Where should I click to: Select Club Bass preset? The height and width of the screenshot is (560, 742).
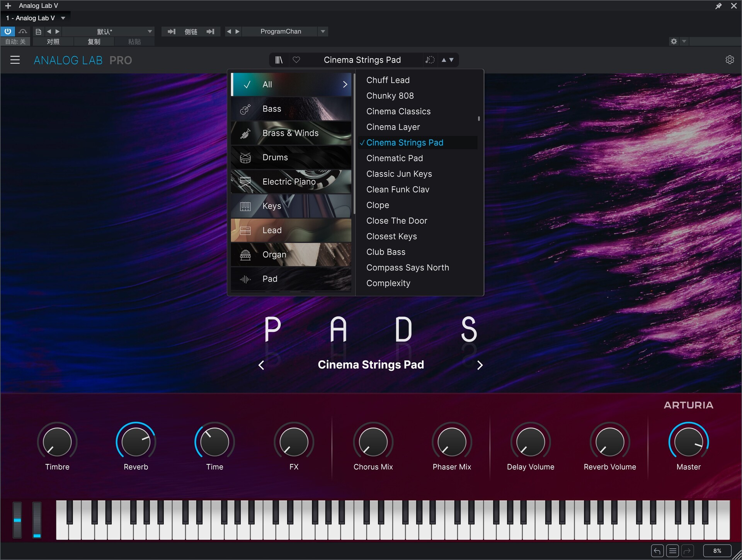(x=417, y=252)
